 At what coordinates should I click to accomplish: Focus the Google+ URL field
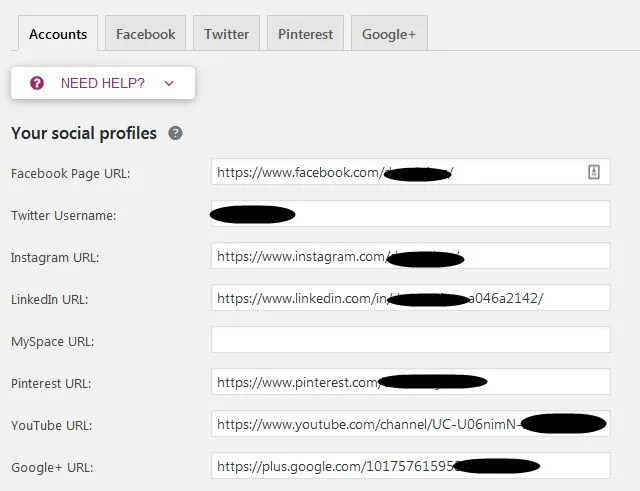point(411,466)
